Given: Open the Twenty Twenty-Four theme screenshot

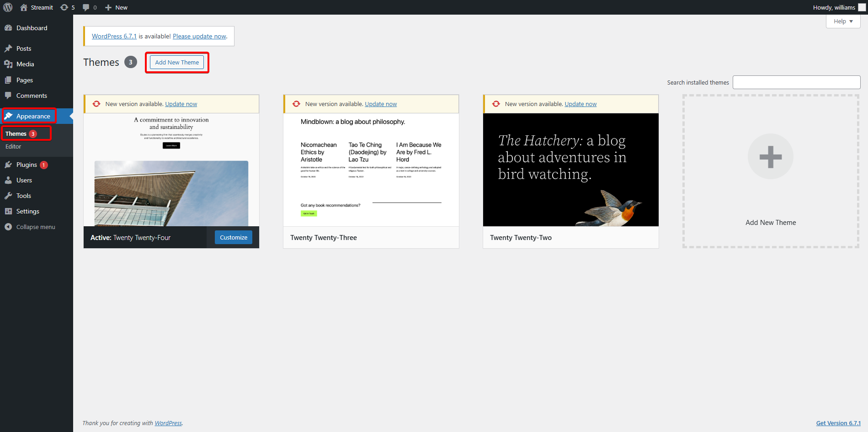Looking at the screenshot, I should point(171,170).
